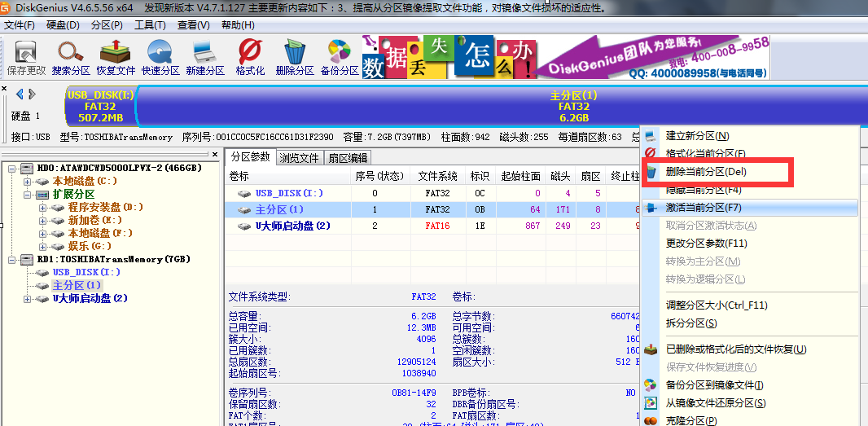Click the DiskGenius advertisement banner

(566, 56)
